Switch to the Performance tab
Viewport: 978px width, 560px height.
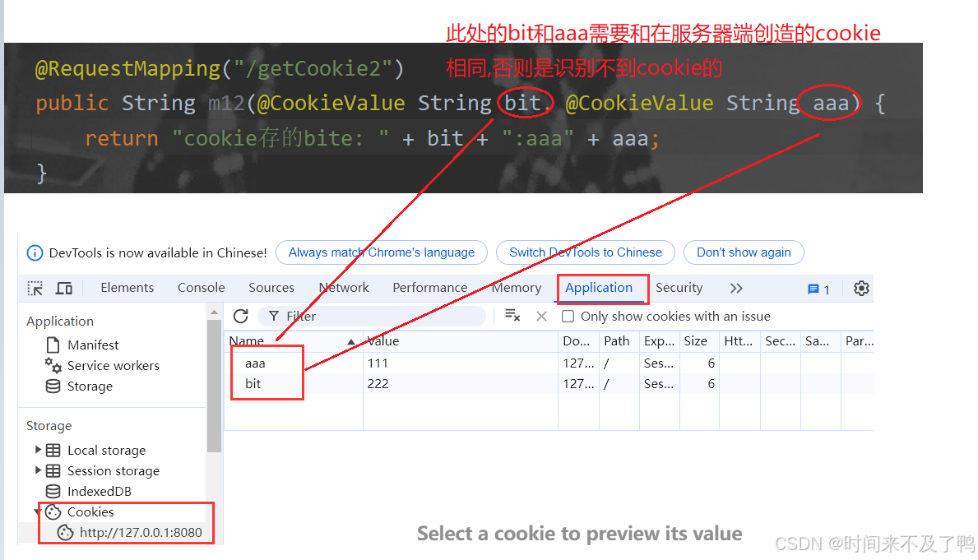(429, 288)
